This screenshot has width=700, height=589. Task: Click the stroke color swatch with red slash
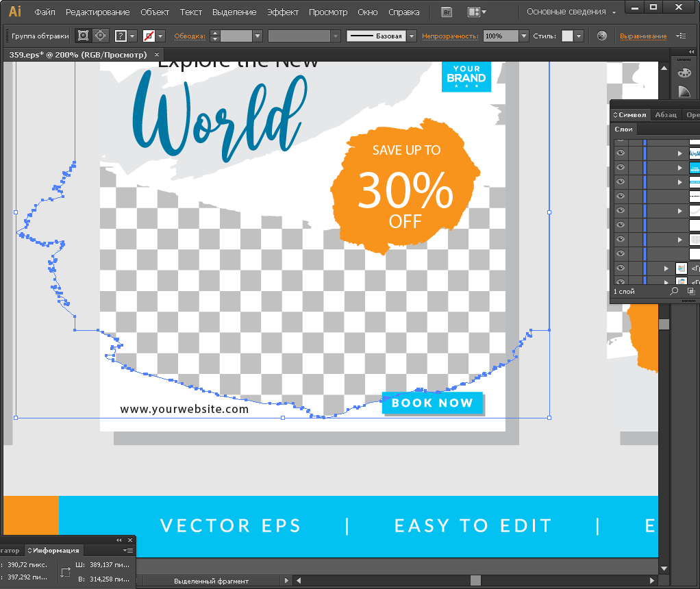coord(149,36)
